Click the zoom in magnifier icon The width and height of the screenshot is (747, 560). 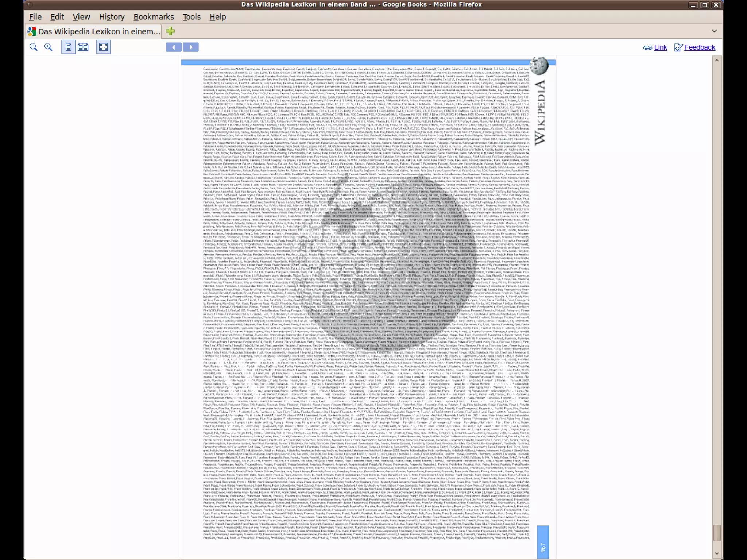coord(48,47)
